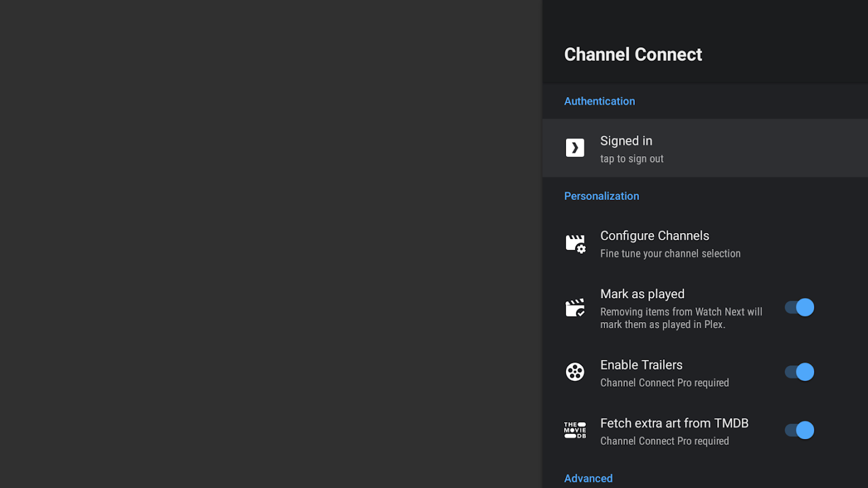The height and width of the screenshot is (488, 868).
Task: Turn off the Mark as played switch
Action: click(x=800, y=307)
